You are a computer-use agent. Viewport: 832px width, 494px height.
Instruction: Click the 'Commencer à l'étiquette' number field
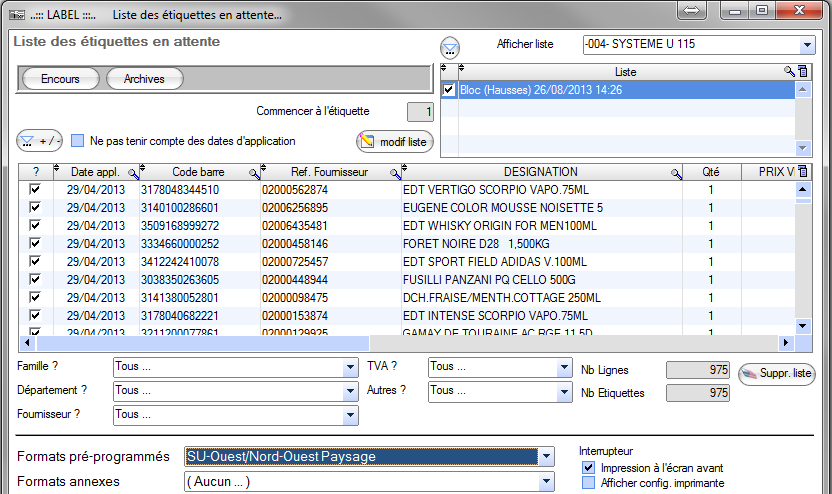420,112
